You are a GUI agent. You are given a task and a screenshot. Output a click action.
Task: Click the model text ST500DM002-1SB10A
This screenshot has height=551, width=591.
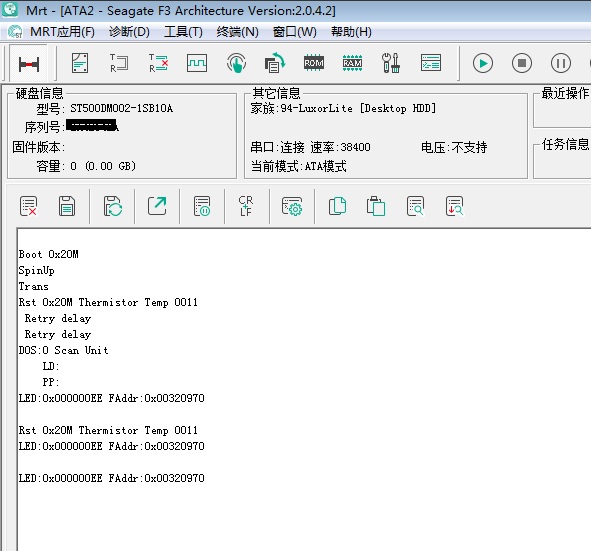coord(121,109)
